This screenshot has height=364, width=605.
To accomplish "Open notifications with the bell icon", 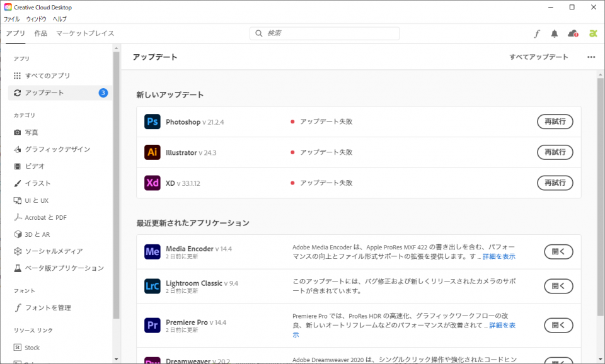I will [x=554, y=33].
